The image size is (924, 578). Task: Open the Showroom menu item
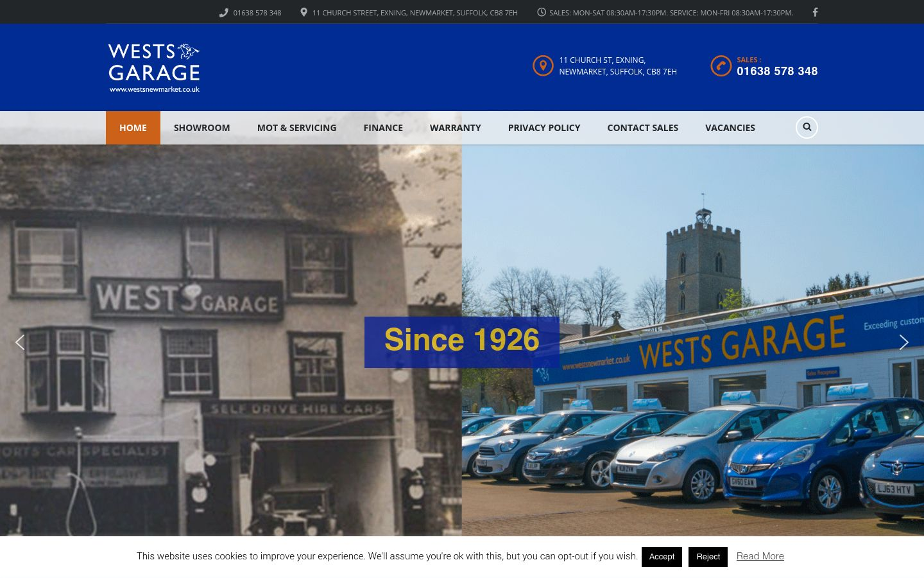coord(201,128)
